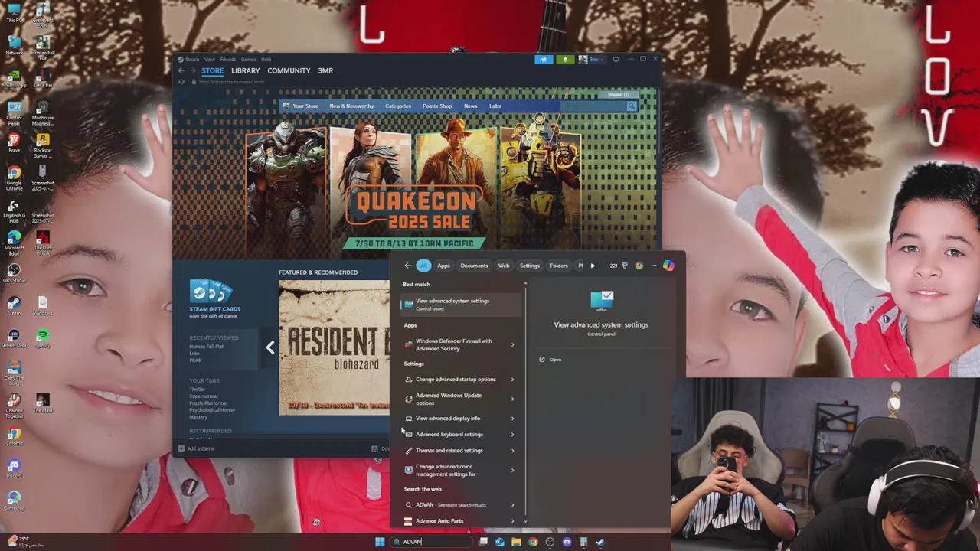
Task: Open search panel more options ellipsis
Action: click(x=653, y=266)
